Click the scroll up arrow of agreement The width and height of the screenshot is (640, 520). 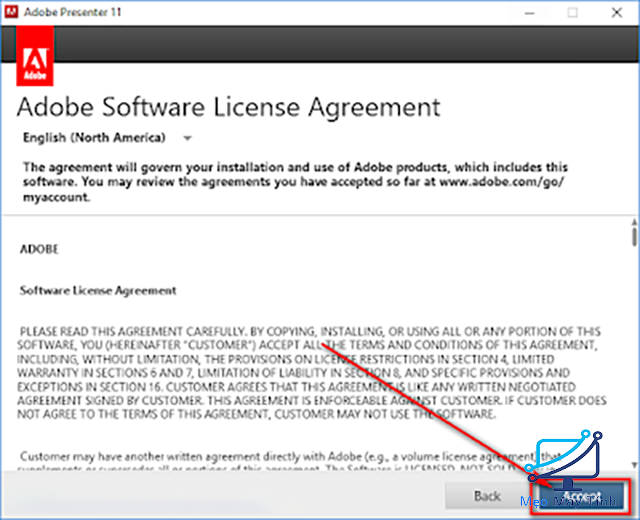[634, 222]
